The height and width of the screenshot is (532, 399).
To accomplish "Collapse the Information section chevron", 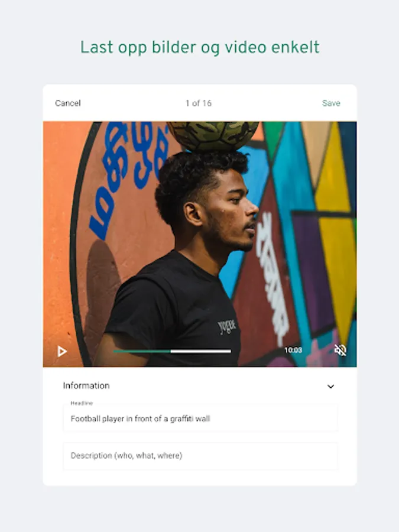I will 330,386.
